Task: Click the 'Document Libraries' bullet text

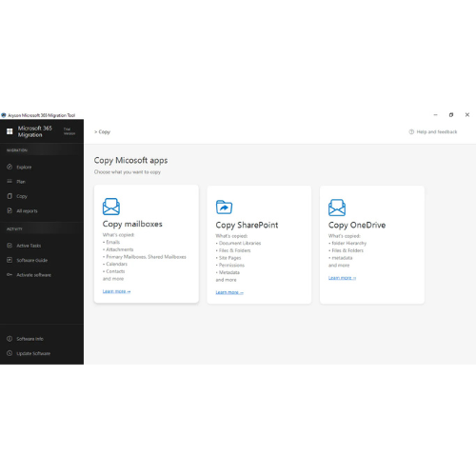Action: tap(240, 243)
